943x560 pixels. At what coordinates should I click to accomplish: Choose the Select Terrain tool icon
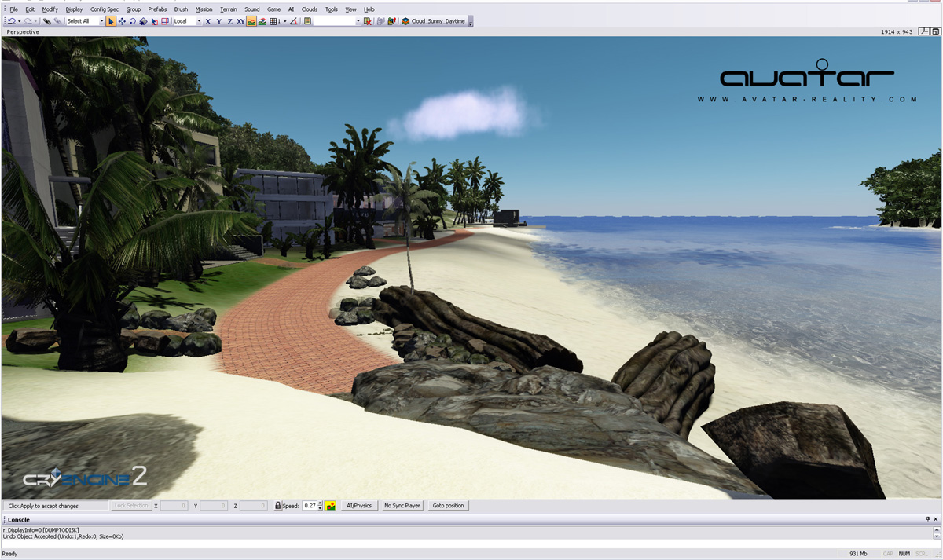pos(154,21)
